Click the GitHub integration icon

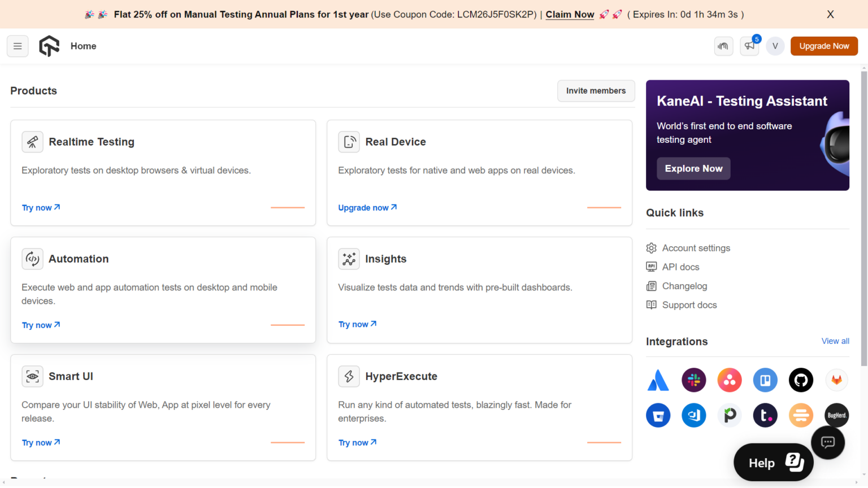(801, 380)
